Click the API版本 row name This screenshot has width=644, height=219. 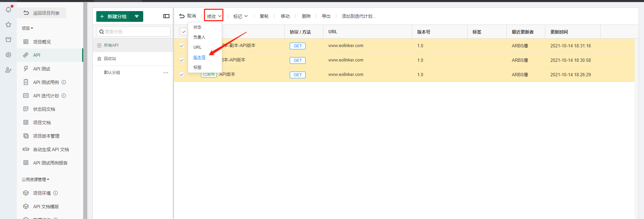(227, 74)
